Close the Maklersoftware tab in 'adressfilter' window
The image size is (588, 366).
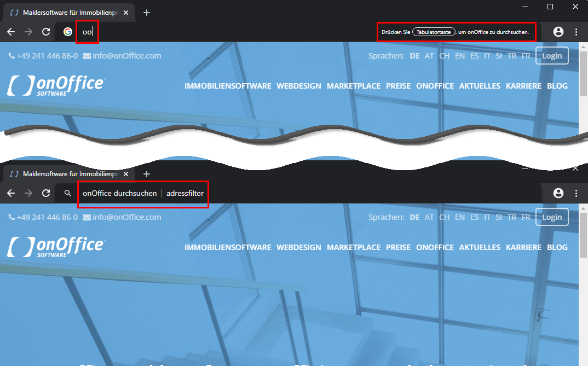[x=126, y=174]
